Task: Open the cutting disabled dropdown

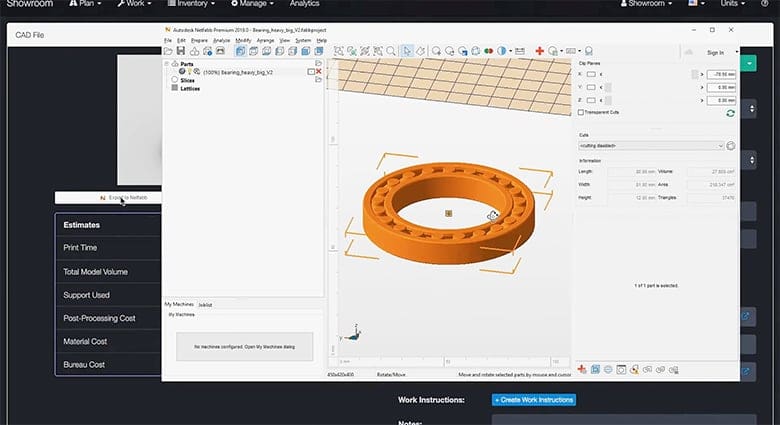Action: [x=650, y=146]
